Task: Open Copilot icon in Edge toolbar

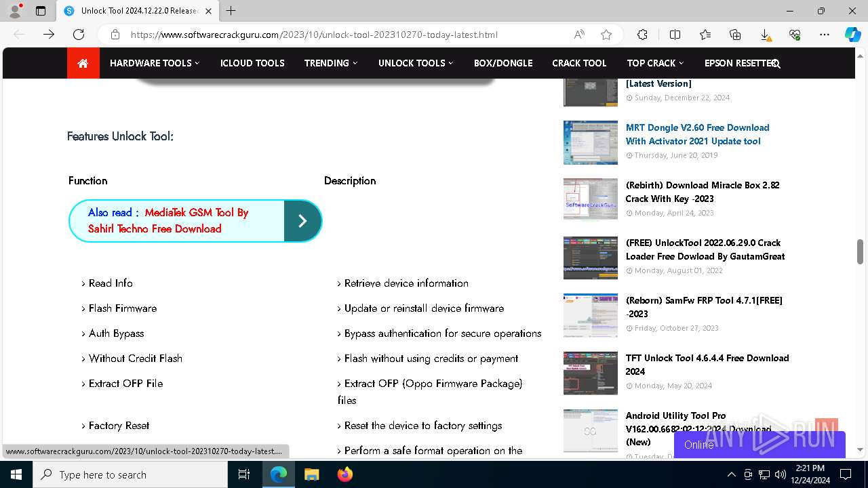Action: click(852, 35)
